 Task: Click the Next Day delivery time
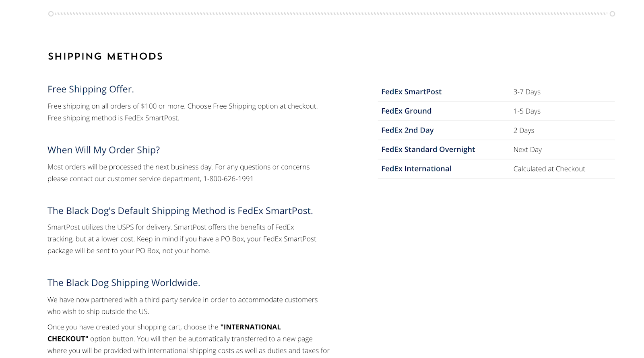(528, 150)
